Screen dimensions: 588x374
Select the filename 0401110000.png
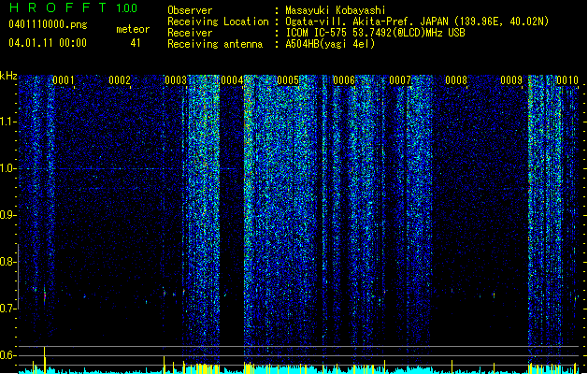pos(48,25)
